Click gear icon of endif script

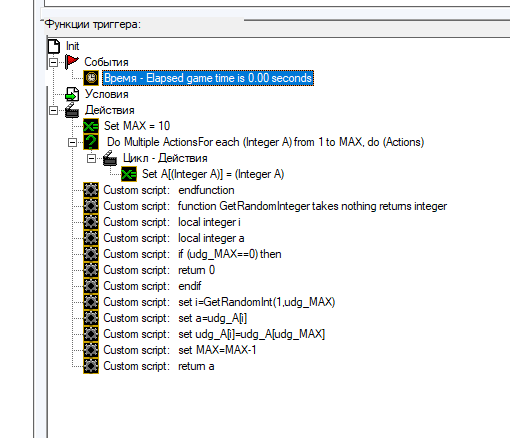pos(91,286)
